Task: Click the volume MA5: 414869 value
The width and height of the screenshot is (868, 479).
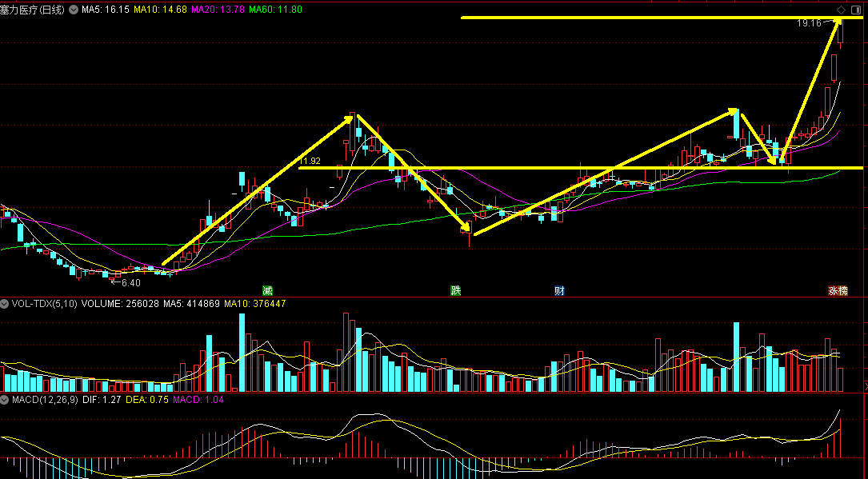Action: click(191, 304)
